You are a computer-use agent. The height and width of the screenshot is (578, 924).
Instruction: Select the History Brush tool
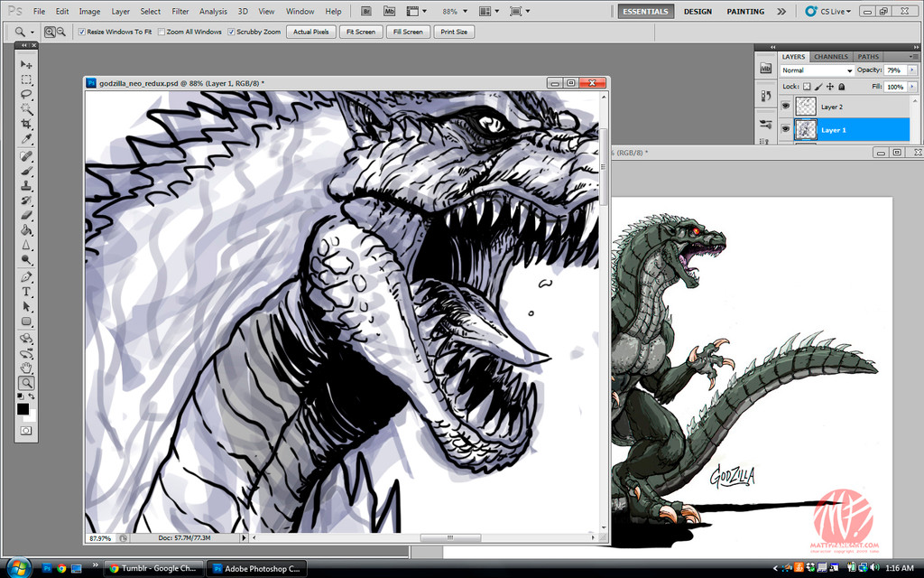tap(26, 200)
